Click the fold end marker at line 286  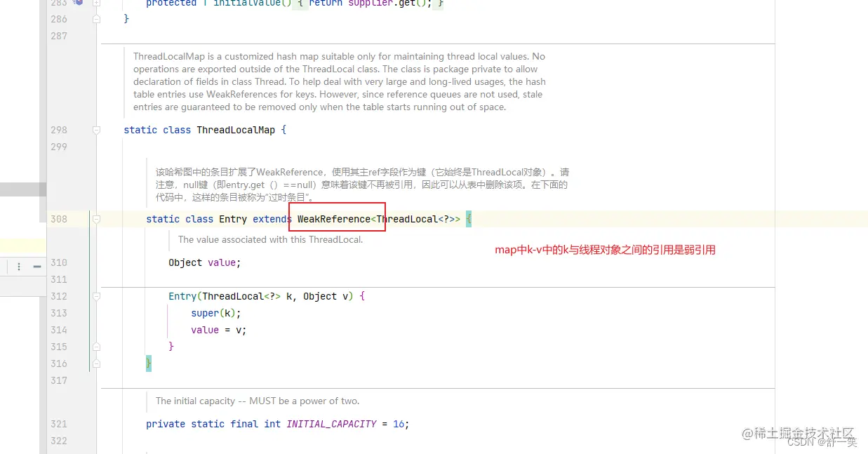click(97, 19)
